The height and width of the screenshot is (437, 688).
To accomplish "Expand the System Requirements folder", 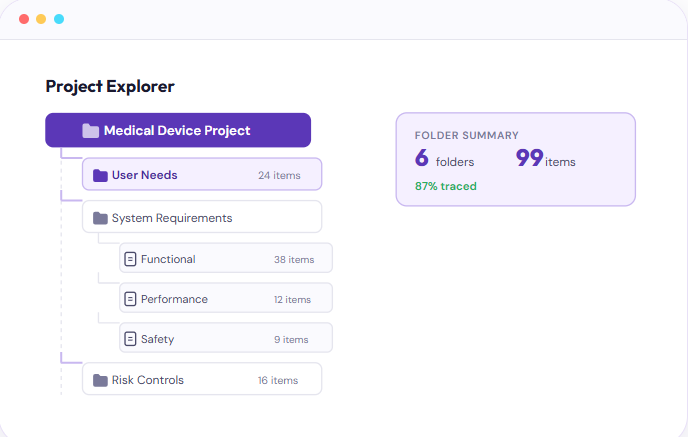I will tap(171, 218).
